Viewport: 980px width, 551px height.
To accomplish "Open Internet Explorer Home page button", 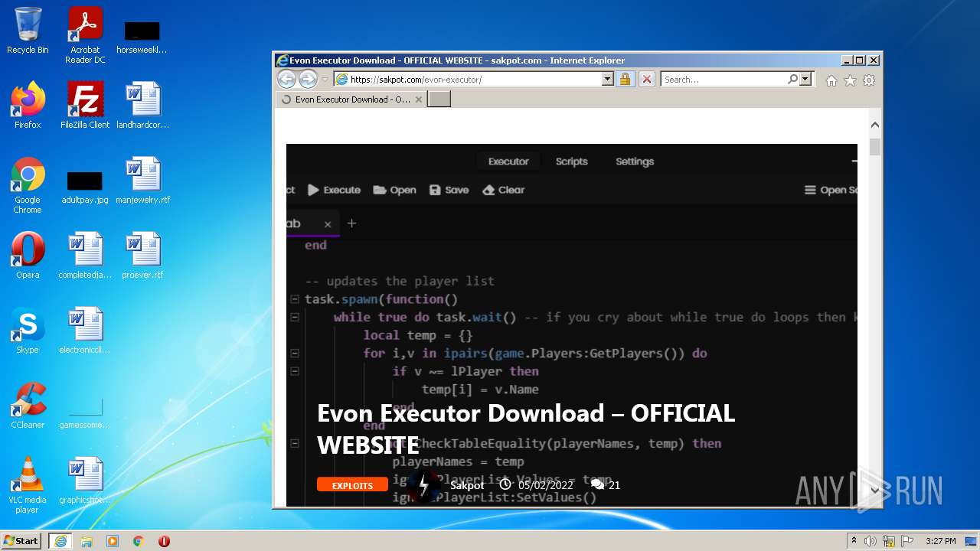I will click(x=831, y=80).
